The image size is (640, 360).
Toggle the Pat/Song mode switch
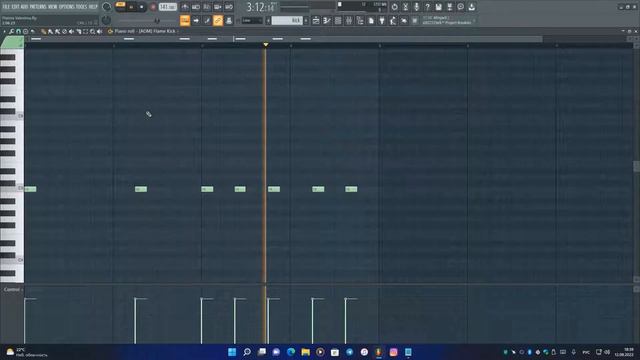(x=120, y=7)
